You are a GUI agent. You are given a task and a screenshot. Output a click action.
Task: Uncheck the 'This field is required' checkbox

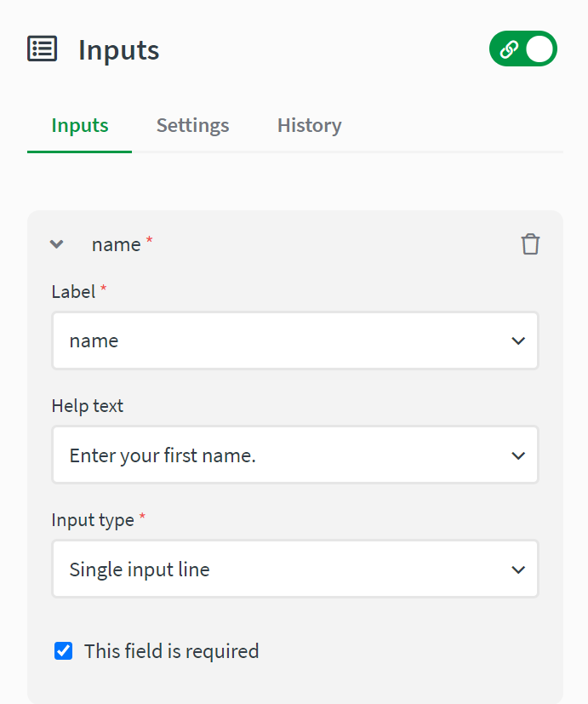pyautogui.click(x=62, y=650)
